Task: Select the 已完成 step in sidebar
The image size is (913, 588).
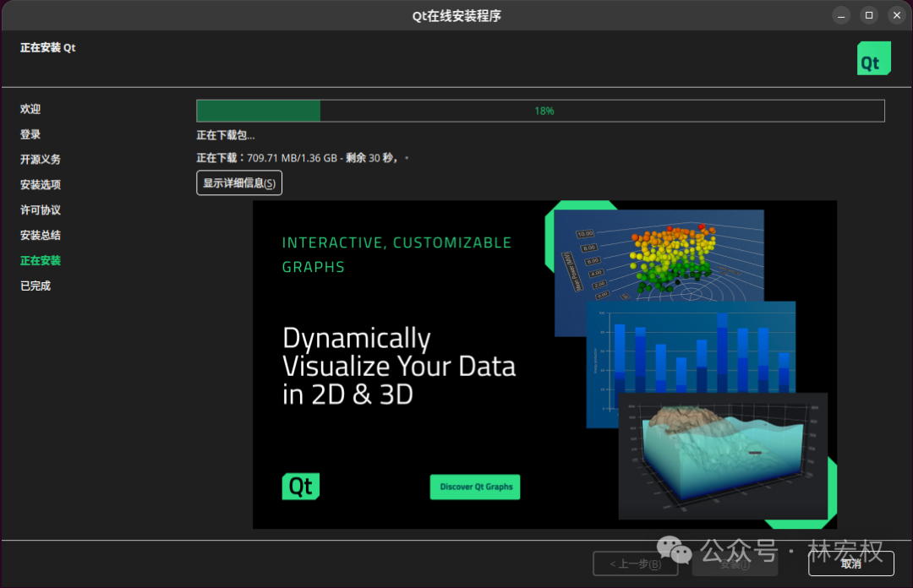Action: [35, 286]
